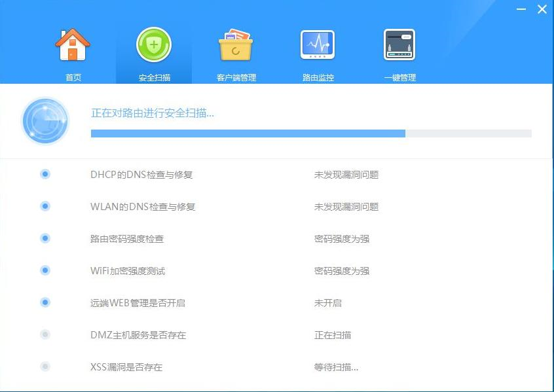Click the bullet next to 远端WEB管理是否开启

coord(45,302)
